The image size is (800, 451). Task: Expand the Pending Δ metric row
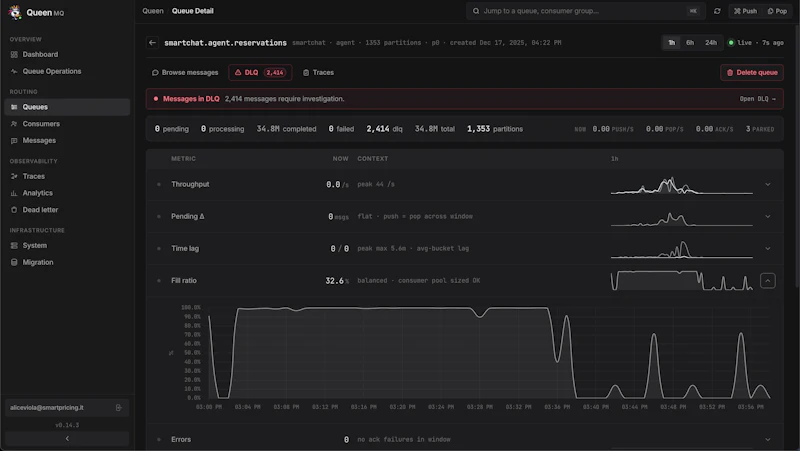pyautogui.click(x=767, y=217)
